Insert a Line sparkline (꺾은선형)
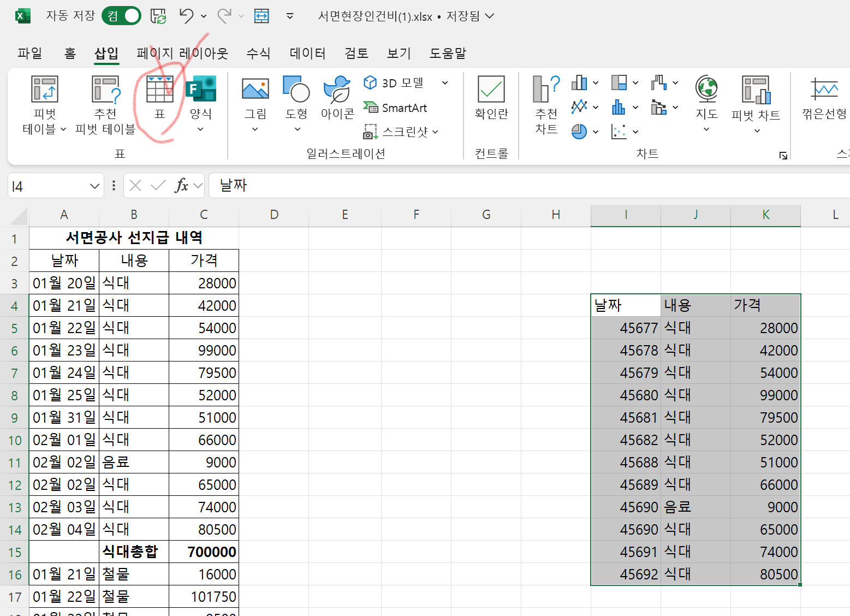The image size is (850, 616). click(x=824, y=98)
